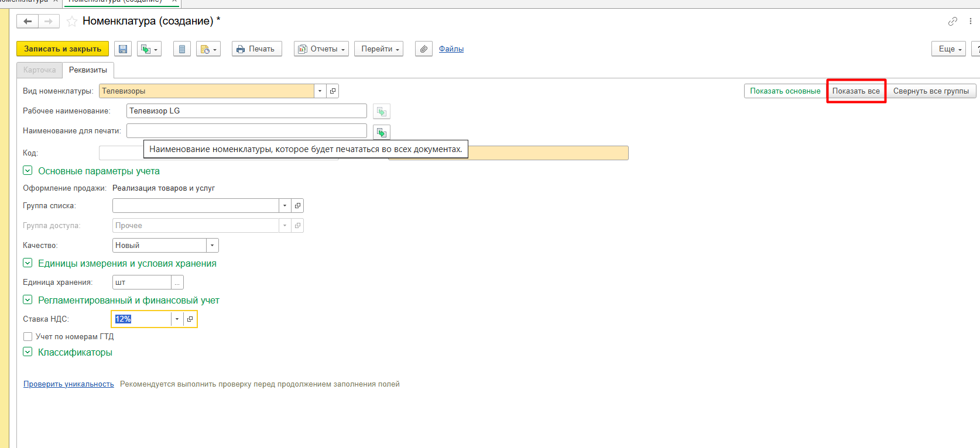Get a link via the chain icon
Image resolution: width=980 pixels, height=448 pixels.
[x=952, y=22]
